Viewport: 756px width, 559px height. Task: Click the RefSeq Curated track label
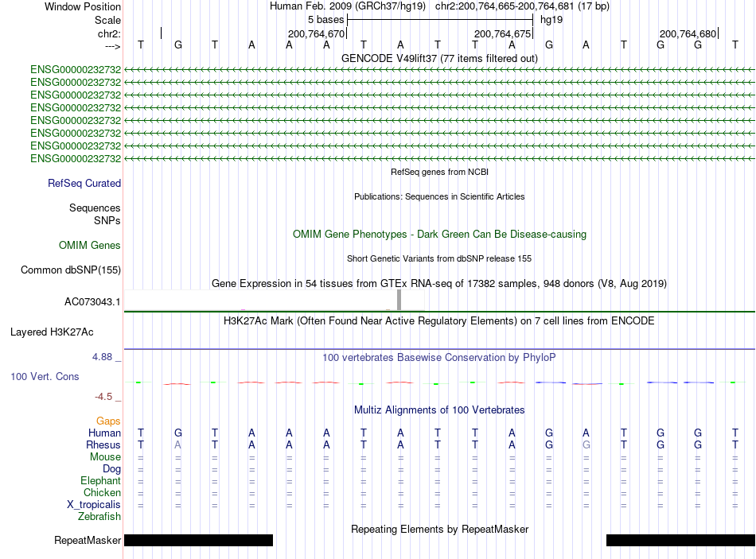pyautogui.click(x=84, y=183)
